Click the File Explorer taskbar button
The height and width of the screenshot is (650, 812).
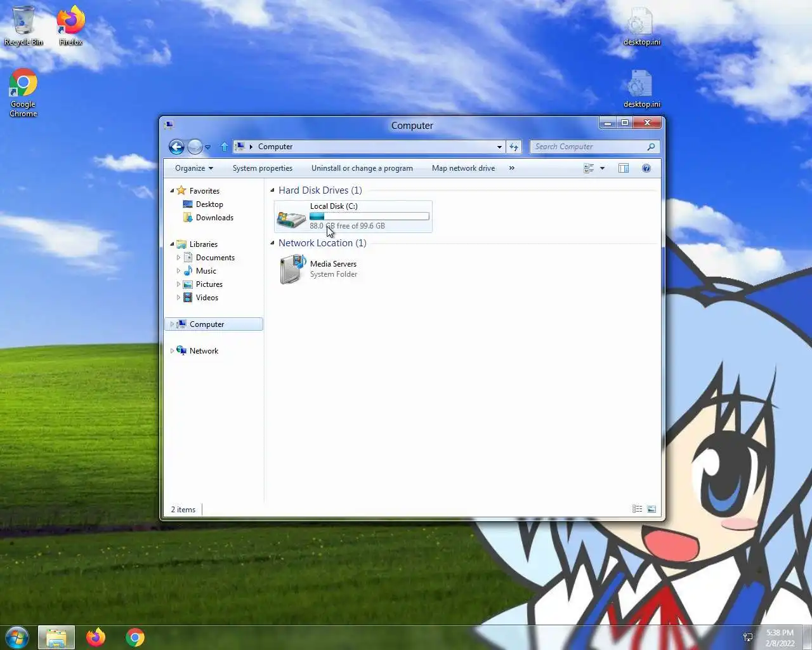click(56, 637)
